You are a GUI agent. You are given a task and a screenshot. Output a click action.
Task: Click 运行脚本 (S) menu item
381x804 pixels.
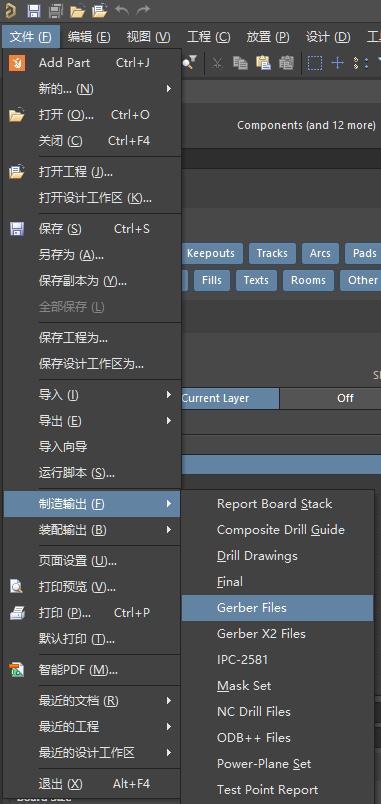pos(92,473)
